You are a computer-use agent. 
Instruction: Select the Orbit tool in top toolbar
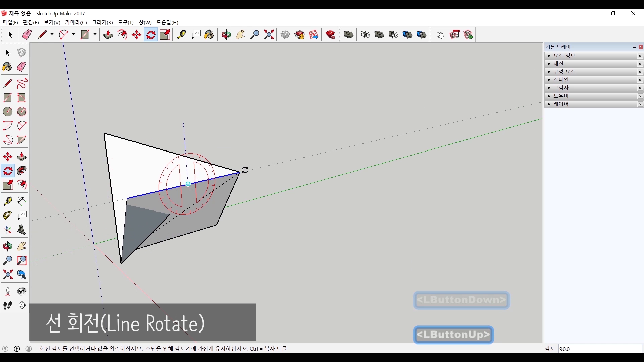tap(226, 35)
